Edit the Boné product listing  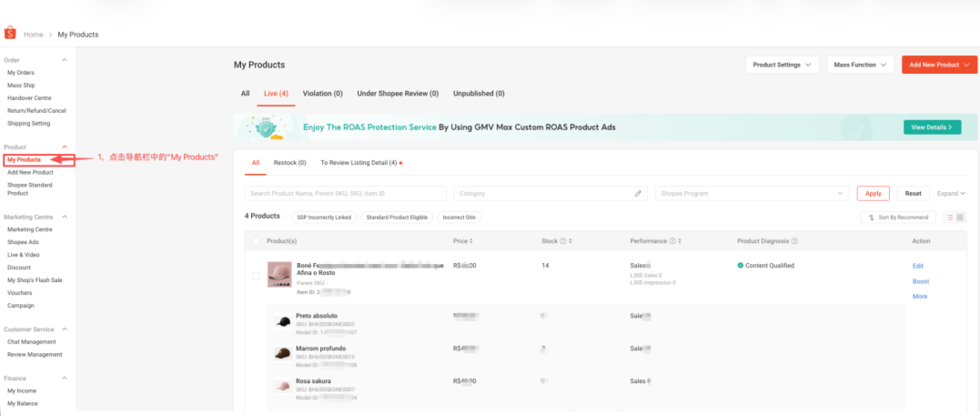pyautogui.click(x=918, y=266)
